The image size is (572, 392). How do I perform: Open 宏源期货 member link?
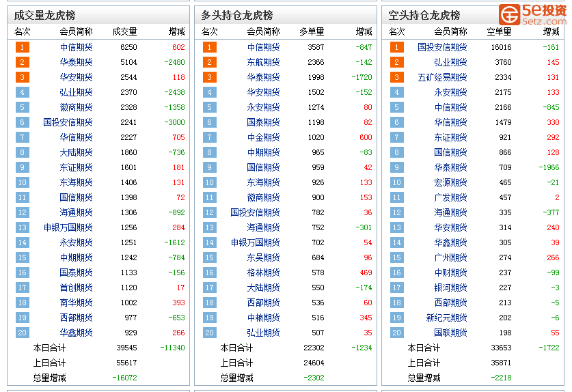450,182
